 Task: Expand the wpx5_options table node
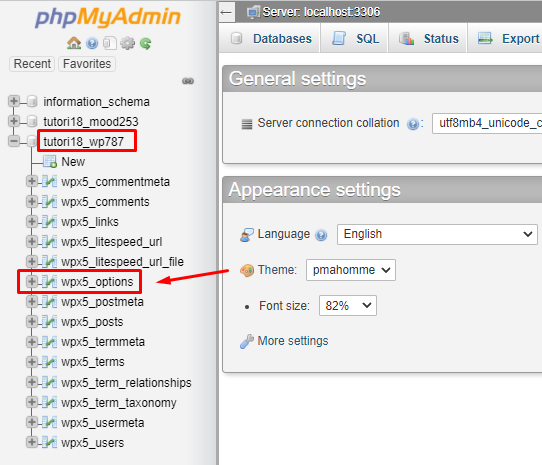(x=31, y=281)
